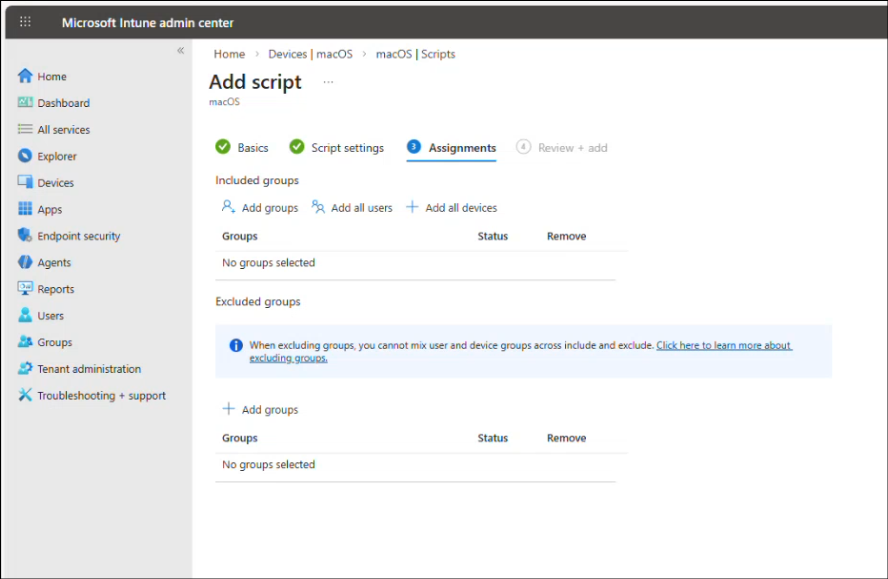Add groups under Excluded groups
This screenshot has width=888, height=579.
click(x=260, y=409)
